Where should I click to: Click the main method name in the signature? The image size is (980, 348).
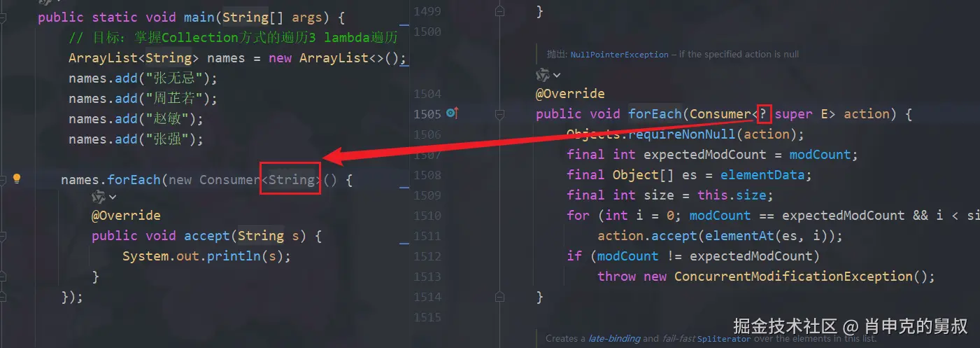click(199, 17)
